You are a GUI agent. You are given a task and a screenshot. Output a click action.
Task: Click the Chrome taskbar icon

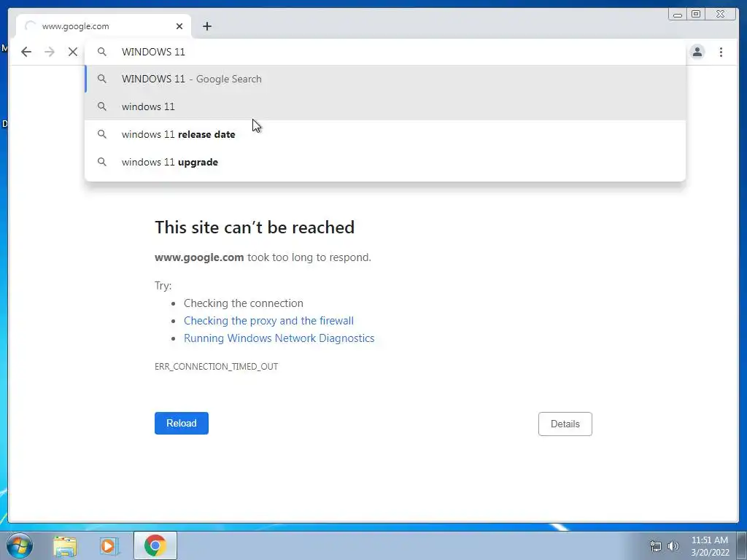pos(155,545)
